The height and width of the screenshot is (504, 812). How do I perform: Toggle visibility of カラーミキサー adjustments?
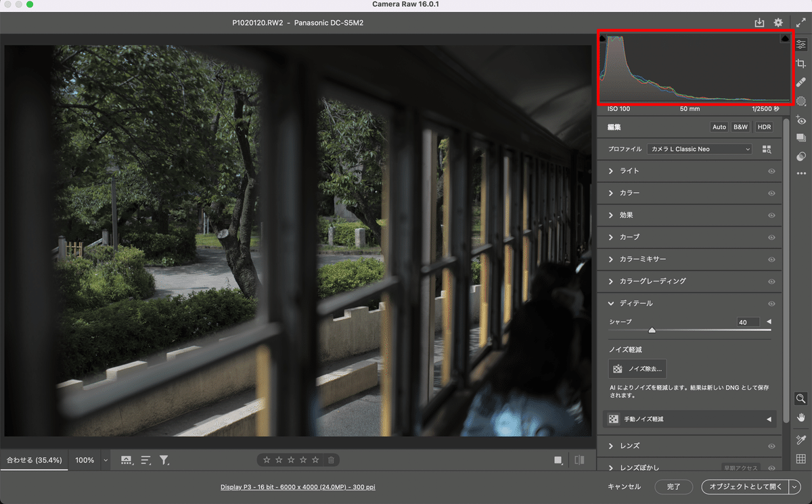(x=771, y=259)
